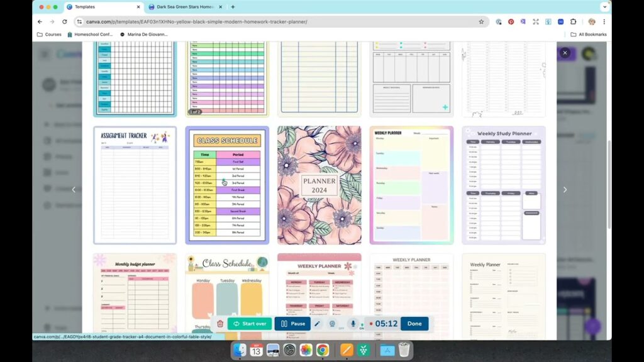The image size is (644, 362).
Task: Expand the Courses bookmarks folder
Action: coord(53,35)
